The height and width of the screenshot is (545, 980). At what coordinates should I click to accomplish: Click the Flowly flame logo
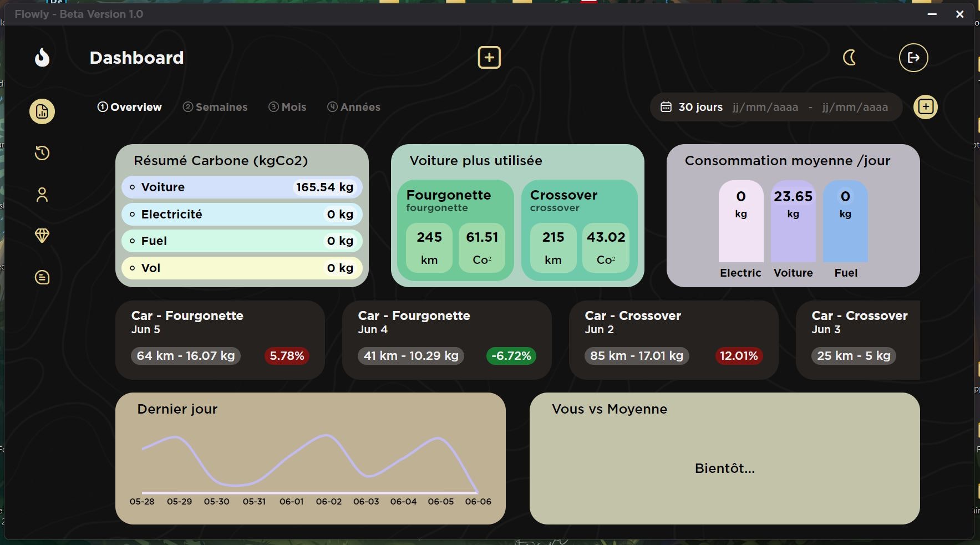[x=42, y=57]
